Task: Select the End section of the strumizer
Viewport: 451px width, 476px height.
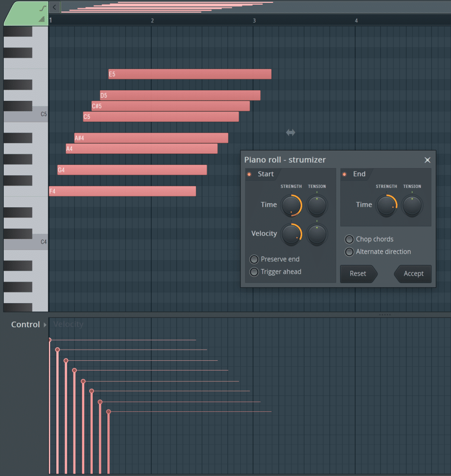Action: point(353,174)
